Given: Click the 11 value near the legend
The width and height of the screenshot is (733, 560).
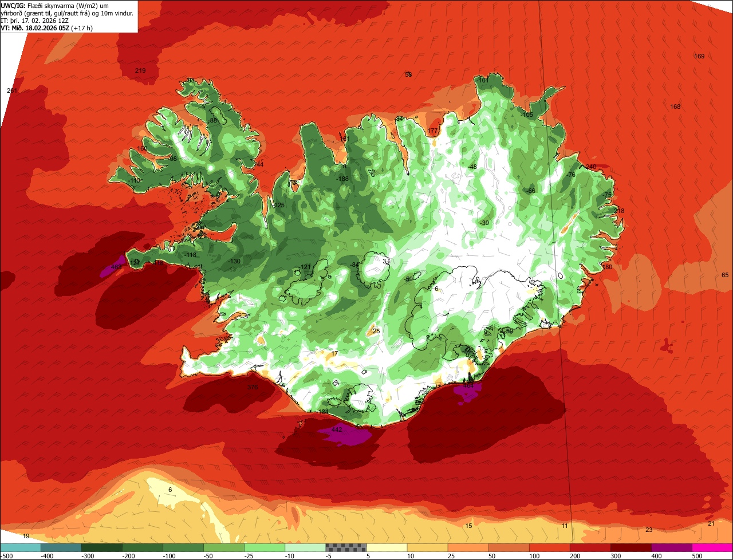Looking at the screenshot, I should coord(565,526).
